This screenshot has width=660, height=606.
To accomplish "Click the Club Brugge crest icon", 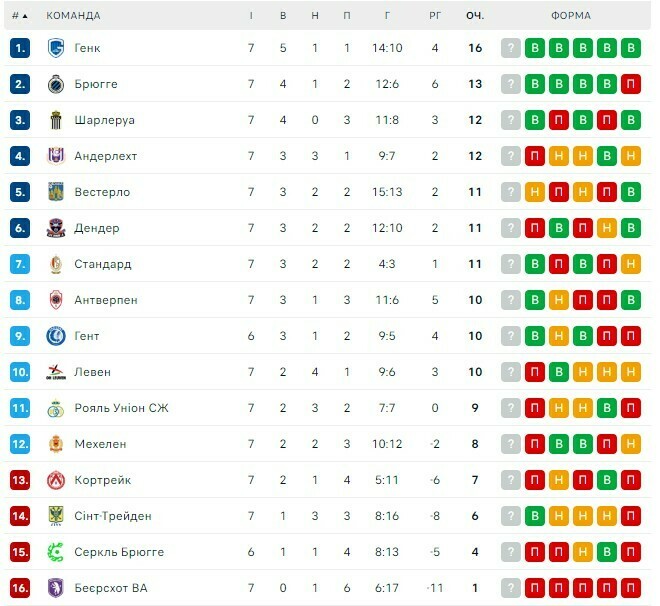I will point(55,84).
